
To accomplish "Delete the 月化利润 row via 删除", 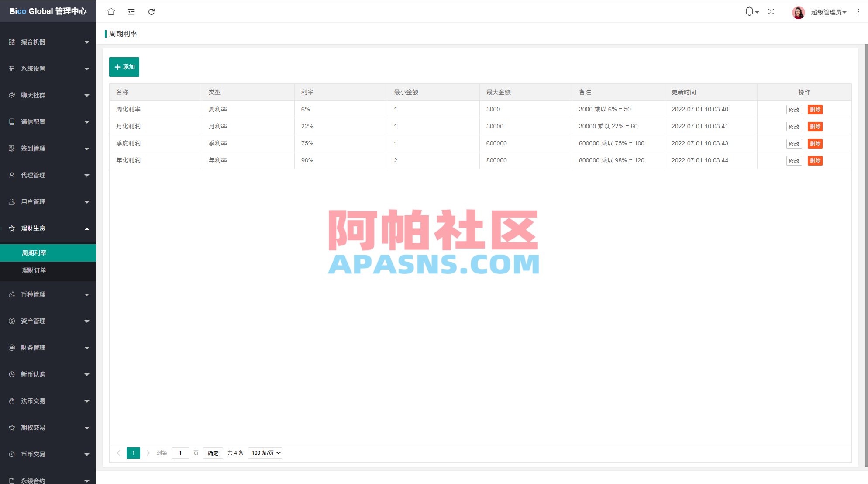I will pyautogui.click(x=815, y=126).
